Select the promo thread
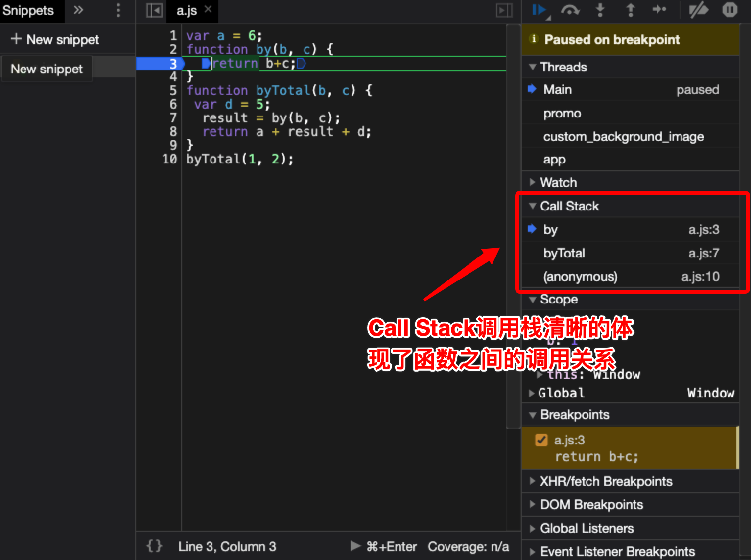The image size is (751, 560). pyautogui.click(x=630, y=113)
